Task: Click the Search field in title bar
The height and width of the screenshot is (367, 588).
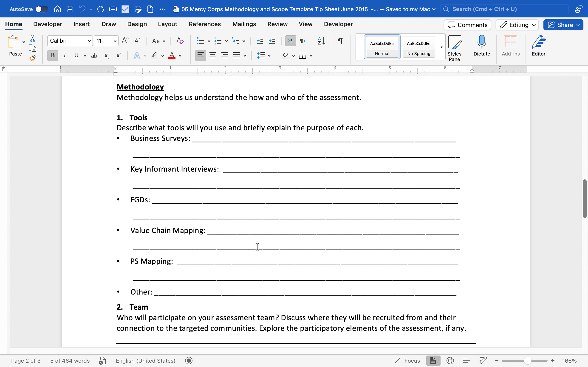Action: (x=504, y=9)
